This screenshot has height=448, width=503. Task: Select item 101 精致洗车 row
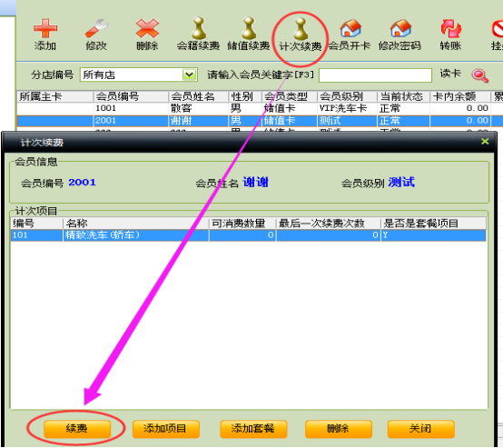tap(248, 235)
